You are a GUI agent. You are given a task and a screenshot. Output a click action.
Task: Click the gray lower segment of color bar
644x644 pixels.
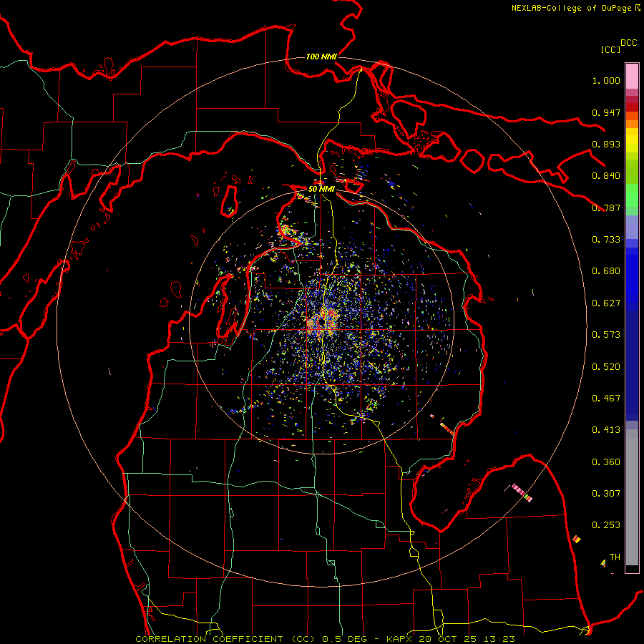[632, 497]
